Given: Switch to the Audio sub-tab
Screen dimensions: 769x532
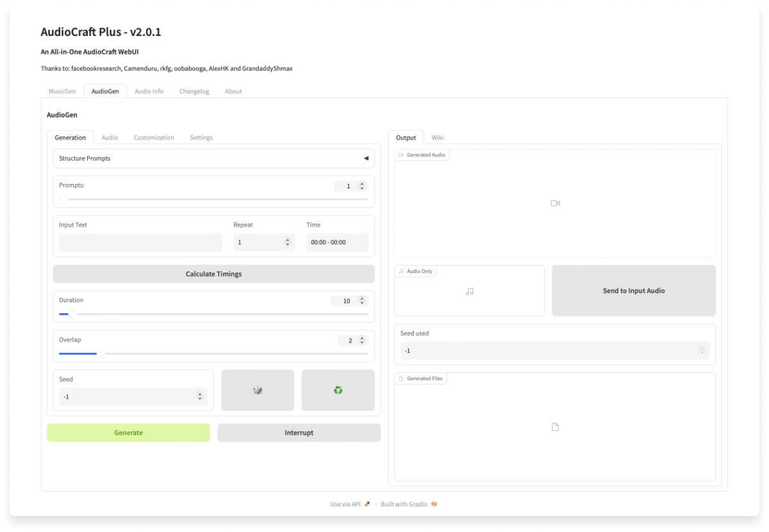Looking at the screenshot, I should click(110, 137).
